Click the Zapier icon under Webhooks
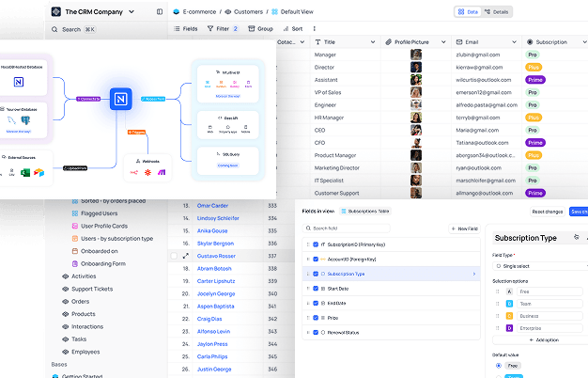Viewport: 588px width, 378px height. coord(147,172)
